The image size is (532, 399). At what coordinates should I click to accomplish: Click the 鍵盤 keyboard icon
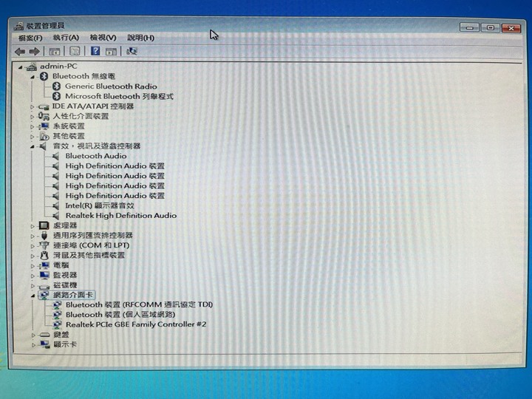44,335
